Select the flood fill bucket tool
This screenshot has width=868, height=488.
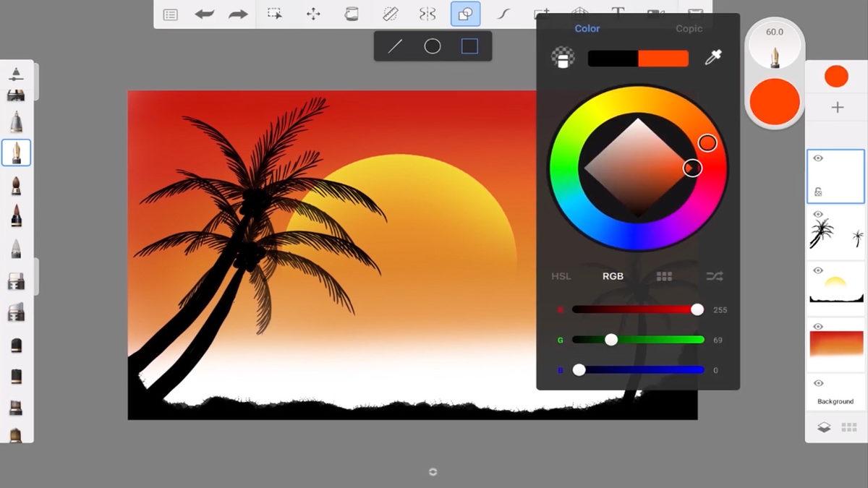coord(352,14)
